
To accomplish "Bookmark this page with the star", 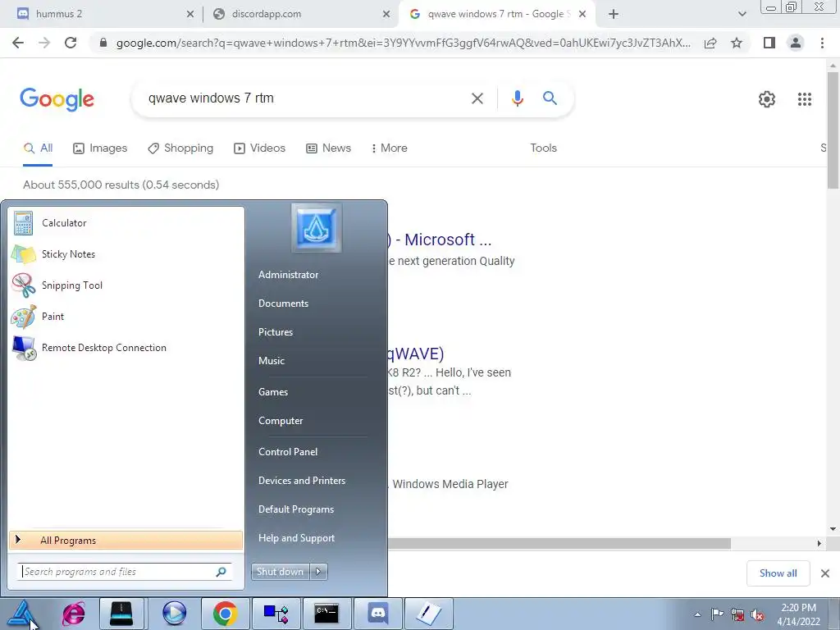I will click(x=737, y=43).
